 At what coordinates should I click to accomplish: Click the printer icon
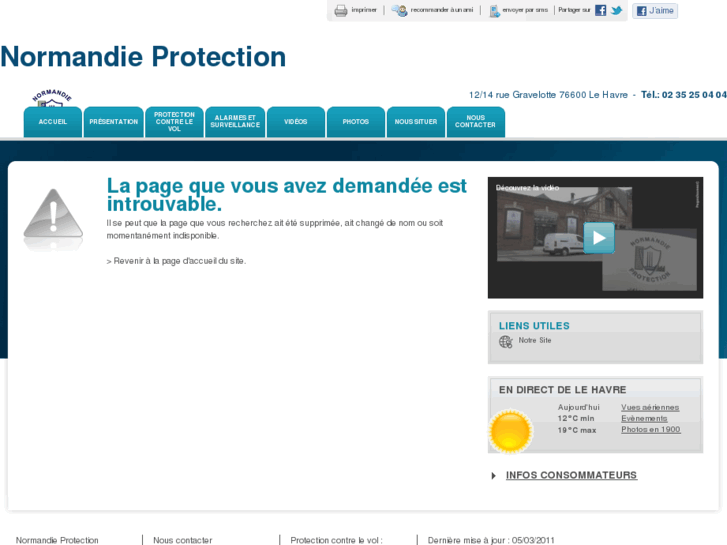tap(341, 10)
